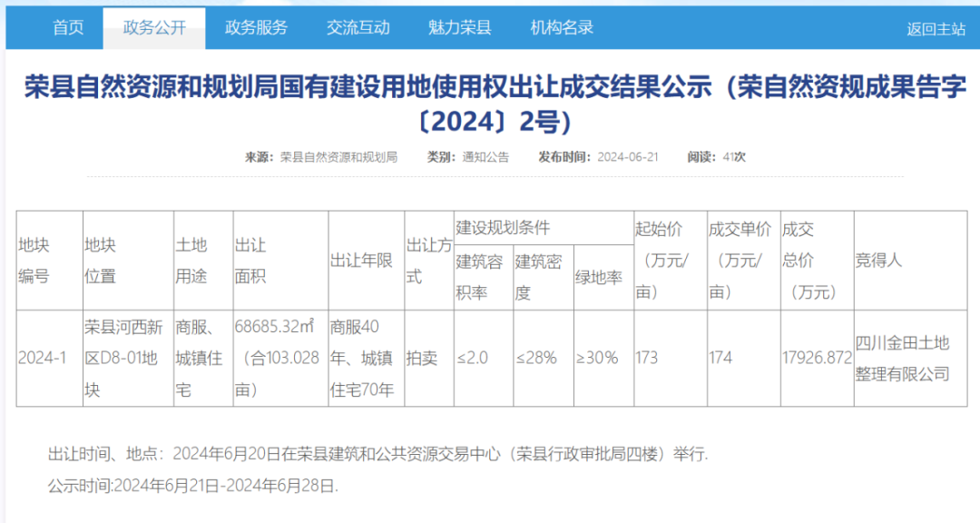This screenshot has height=523, width=980.
Task: Click the 通知公告 category label
Action: [x=485, y=157]
